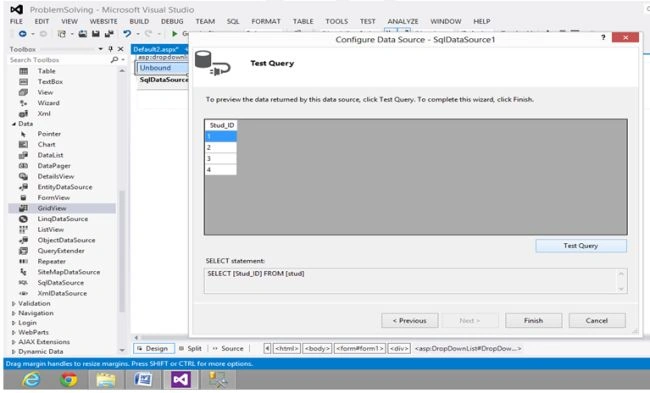Select the Xml control icon
This screenshot has height=393, width=650.
[24, 114]
